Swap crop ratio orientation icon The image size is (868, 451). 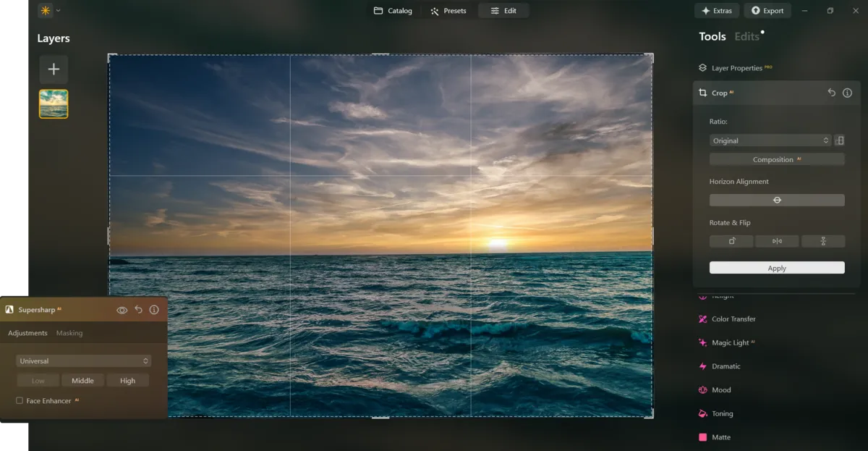point(839,140)
